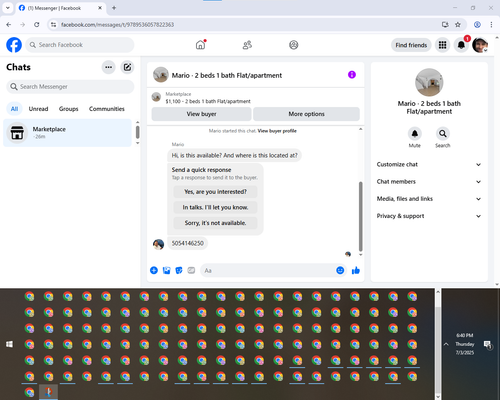The height and width of the screenshot is (400, 500).
Task: Send a thumbs-up like
Action: coord(356,270)
